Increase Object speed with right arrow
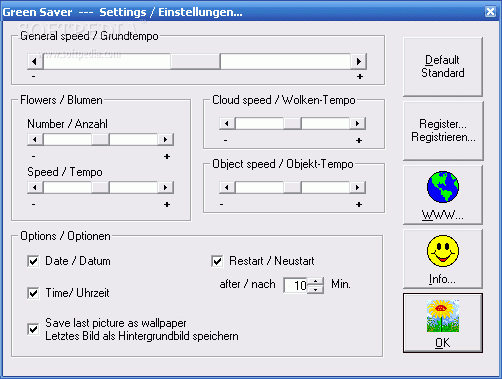 [357, 187]
